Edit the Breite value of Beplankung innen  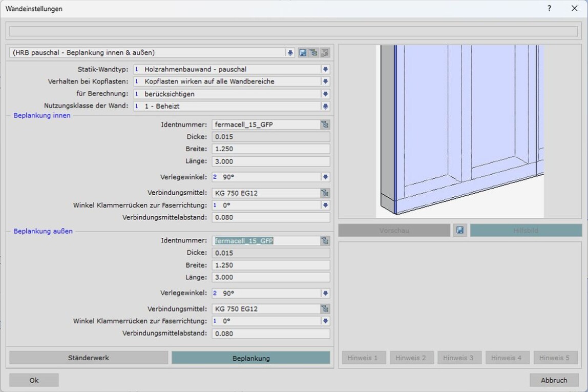tap(271, 149)
